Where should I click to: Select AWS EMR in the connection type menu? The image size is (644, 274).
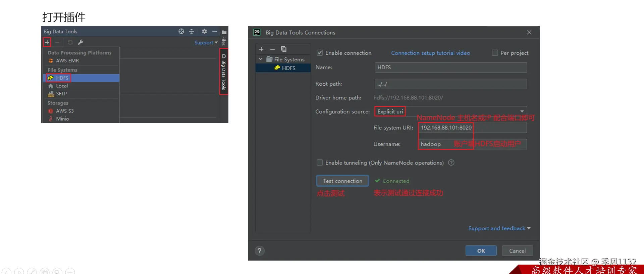[x=81, y=61]
